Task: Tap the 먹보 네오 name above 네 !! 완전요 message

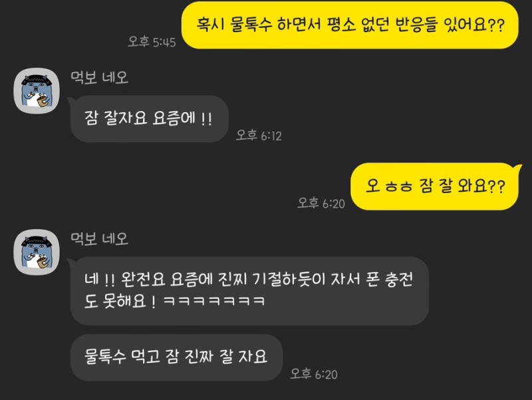Action: coord(99,239)
